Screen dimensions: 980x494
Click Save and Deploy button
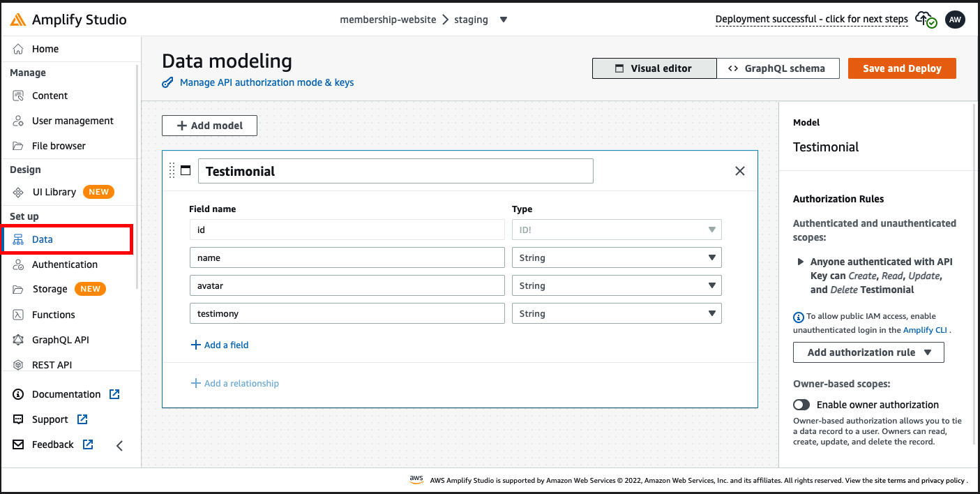902,68
